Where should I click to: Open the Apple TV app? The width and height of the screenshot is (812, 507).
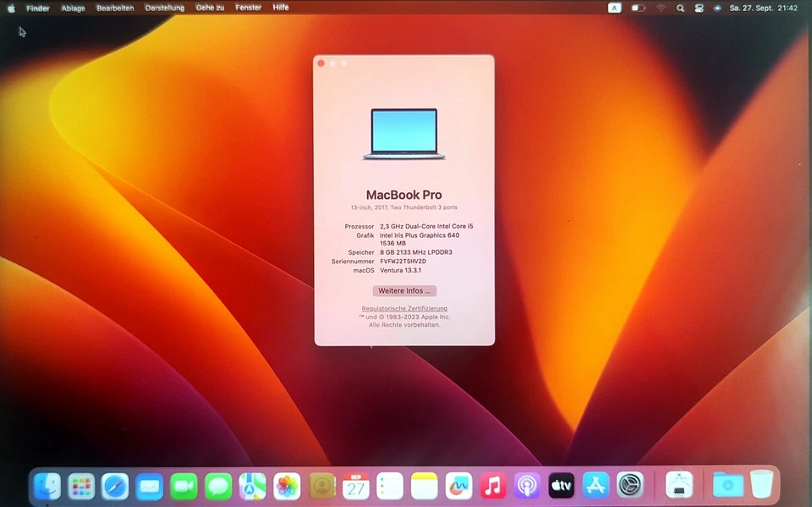tap(561, 485)
